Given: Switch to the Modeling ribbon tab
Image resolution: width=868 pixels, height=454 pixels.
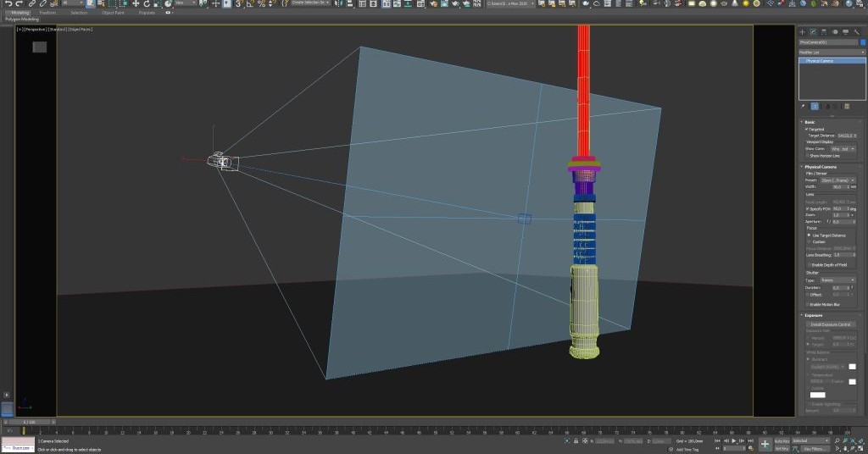Looking at the screenshot, I should coord(20,13).
